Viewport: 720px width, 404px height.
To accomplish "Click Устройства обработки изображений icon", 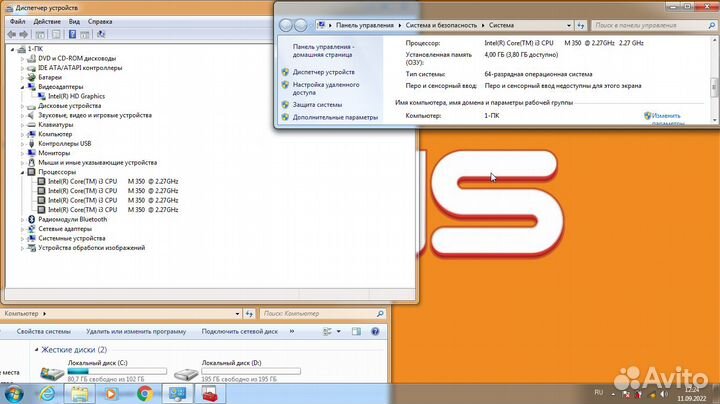I will [x=31, y=248].
